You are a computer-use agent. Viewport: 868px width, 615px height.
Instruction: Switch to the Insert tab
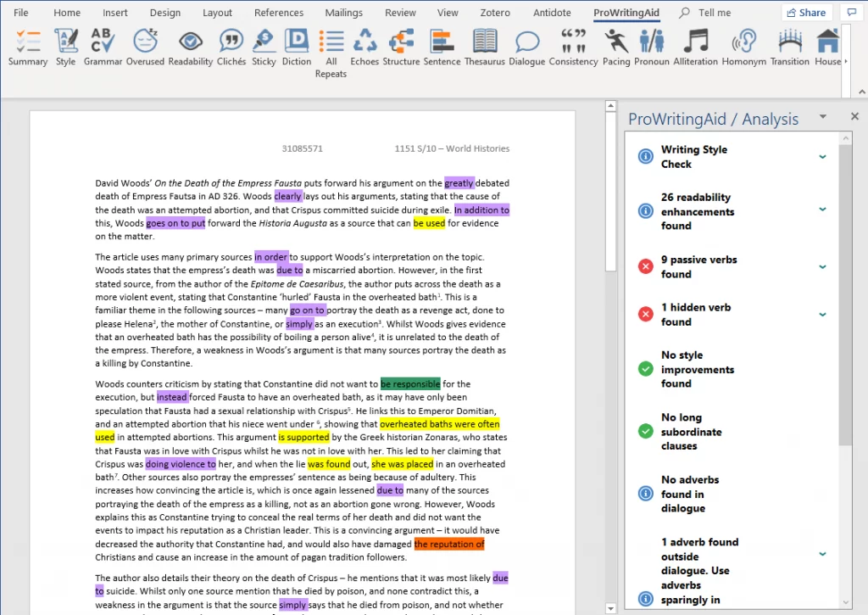(115, 12)
